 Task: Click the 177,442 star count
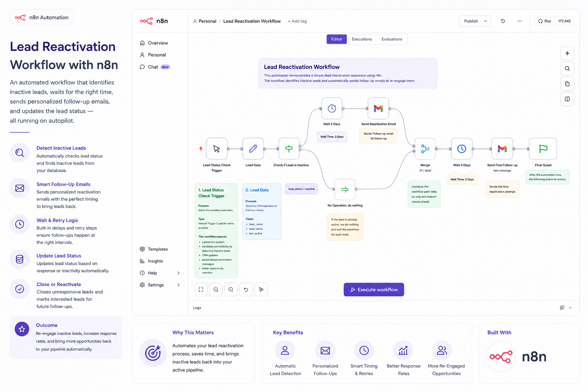click(x=564, y=21)
